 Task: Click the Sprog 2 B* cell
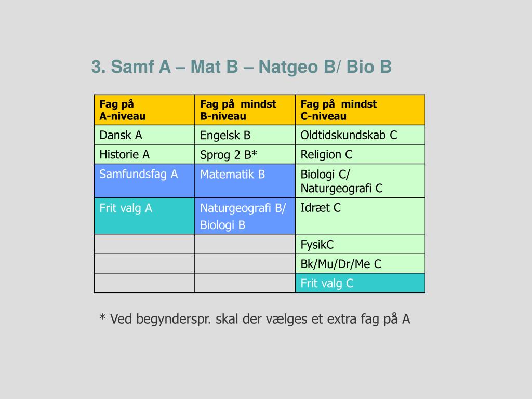coord(245,154)
